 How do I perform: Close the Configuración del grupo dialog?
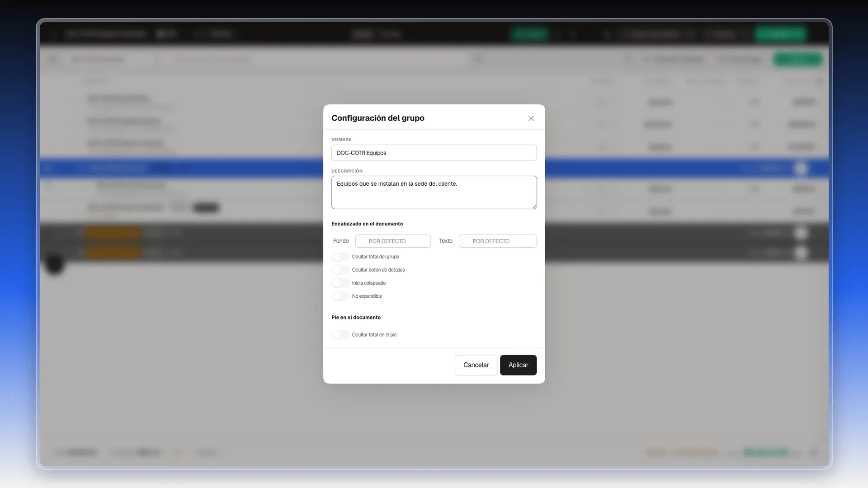pyautogui.click(x=531, y=118)
